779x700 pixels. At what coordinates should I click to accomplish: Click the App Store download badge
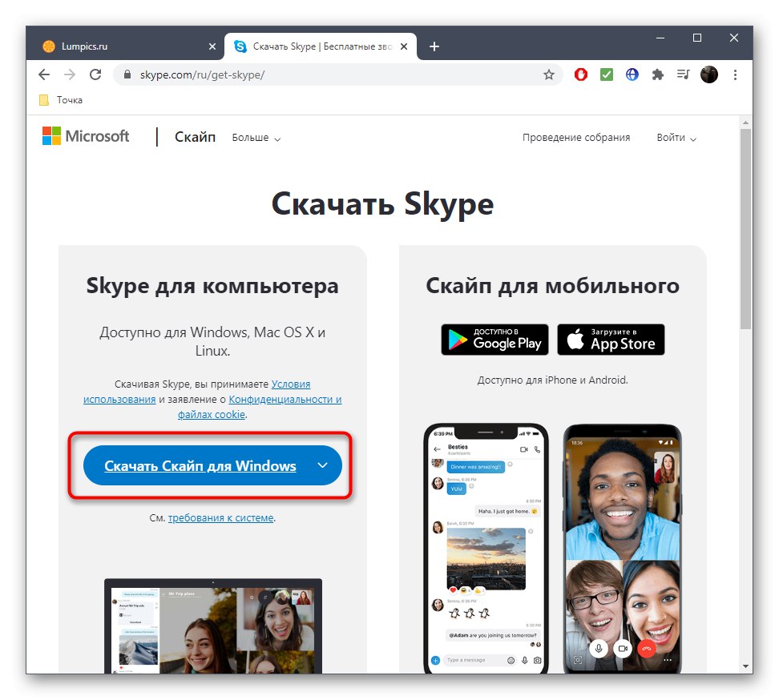click(x=611, y=340)
